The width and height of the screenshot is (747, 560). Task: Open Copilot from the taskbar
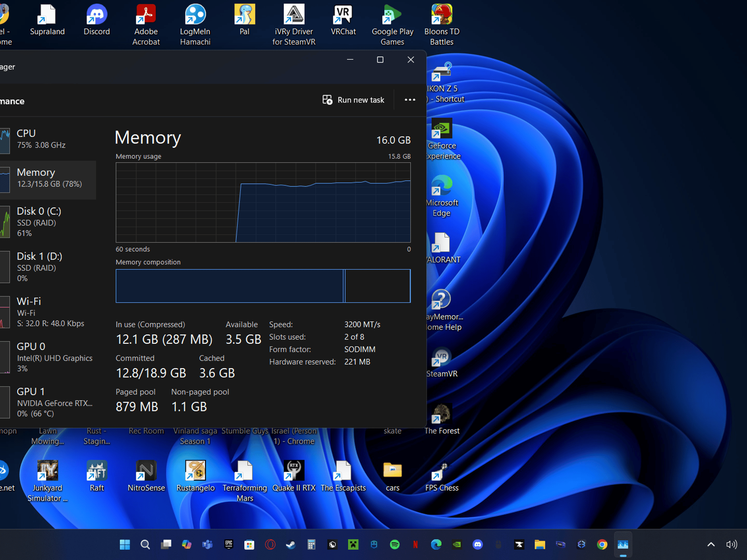click(x=187, y=544)
